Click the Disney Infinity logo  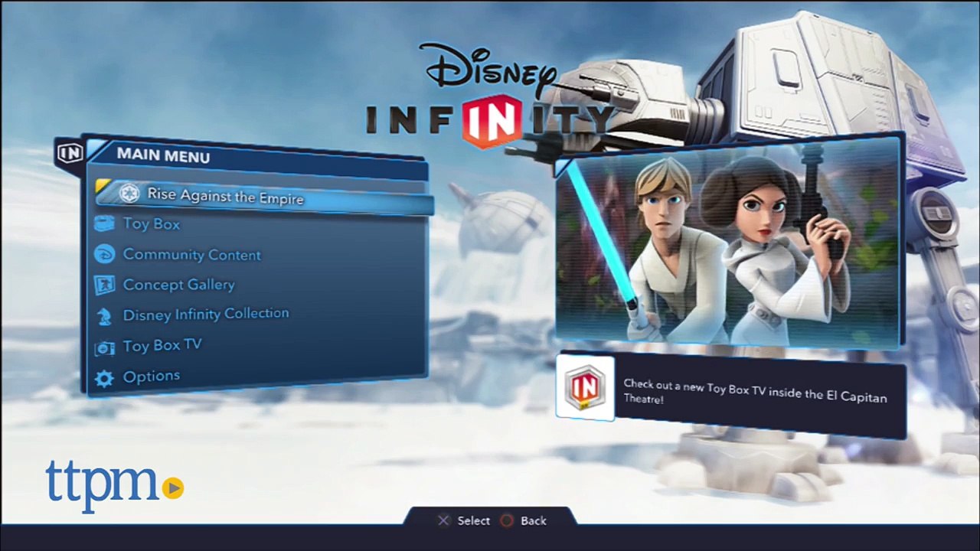coord(491,96)
